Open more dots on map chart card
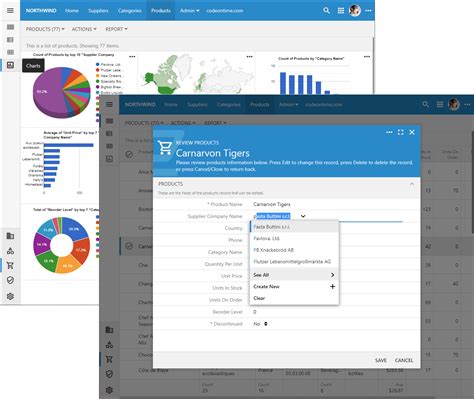This screenshot has width=474, height=399. click(x=249, y=56)
